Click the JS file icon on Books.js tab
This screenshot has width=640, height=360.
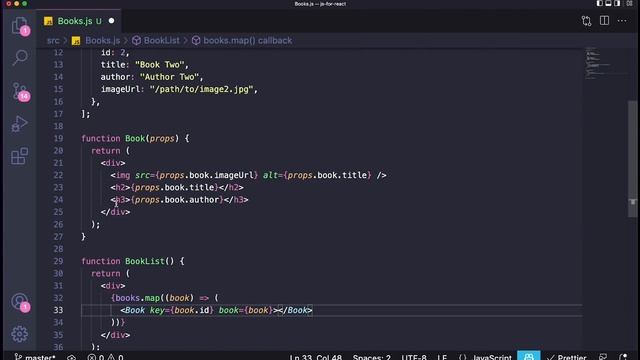point(48,21)
